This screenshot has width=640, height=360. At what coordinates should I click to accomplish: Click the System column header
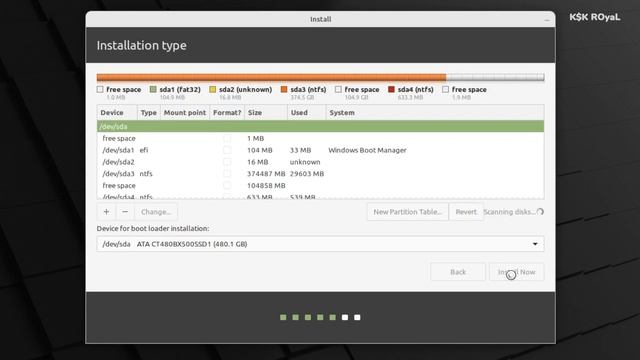pos(435,113)
